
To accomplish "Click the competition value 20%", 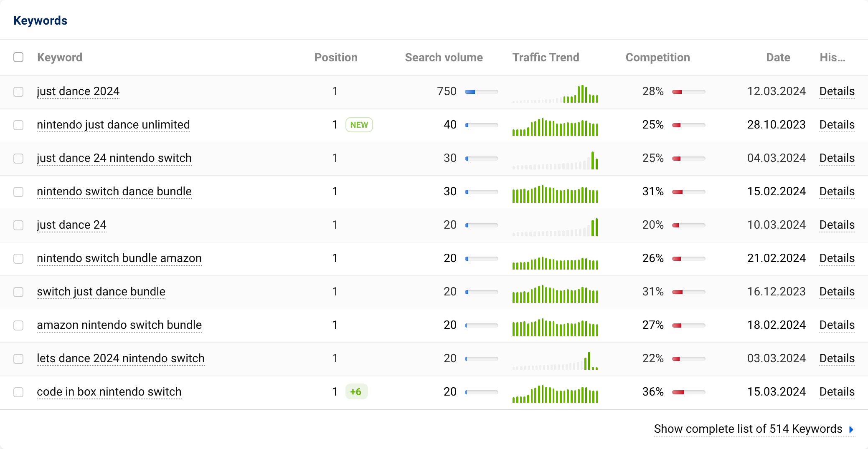I will pos(653,225).
